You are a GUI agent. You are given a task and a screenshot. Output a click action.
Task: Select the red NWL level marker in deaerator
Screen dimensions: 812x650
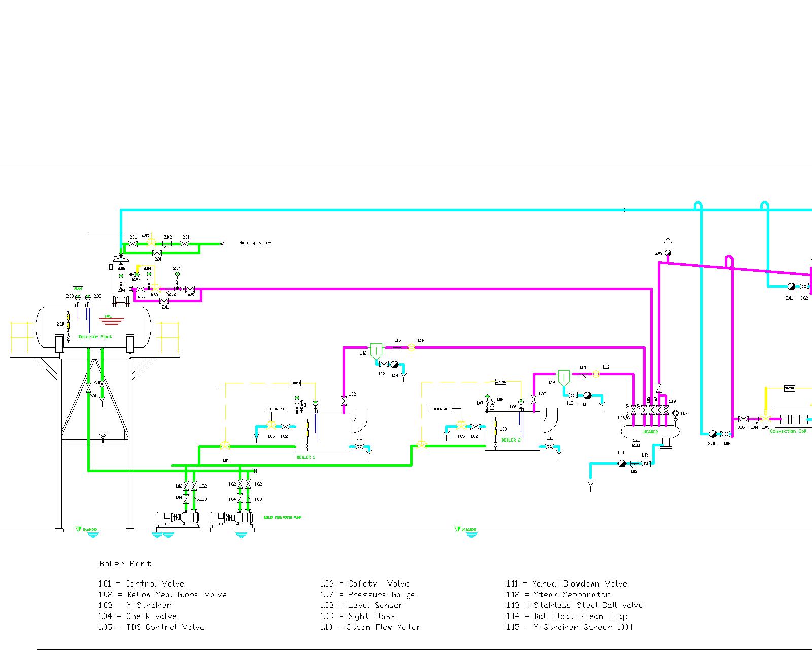coord(111,321)
